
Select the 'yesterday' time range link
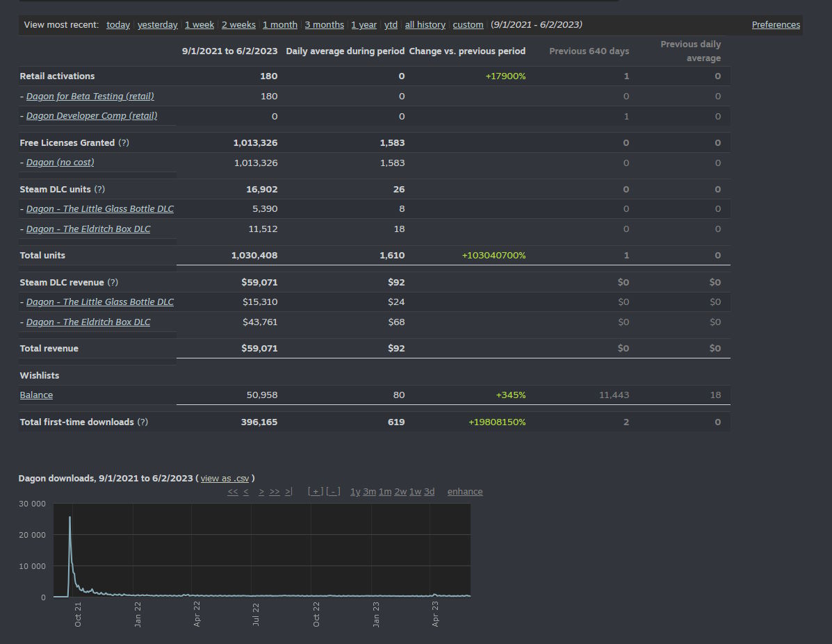[157, 25]
